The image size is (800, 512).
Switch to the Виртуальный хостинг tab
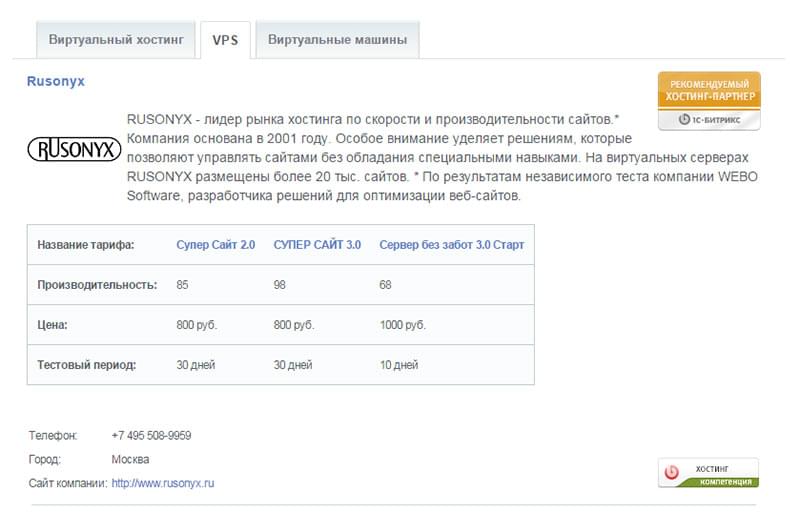(x=116, y=40)
